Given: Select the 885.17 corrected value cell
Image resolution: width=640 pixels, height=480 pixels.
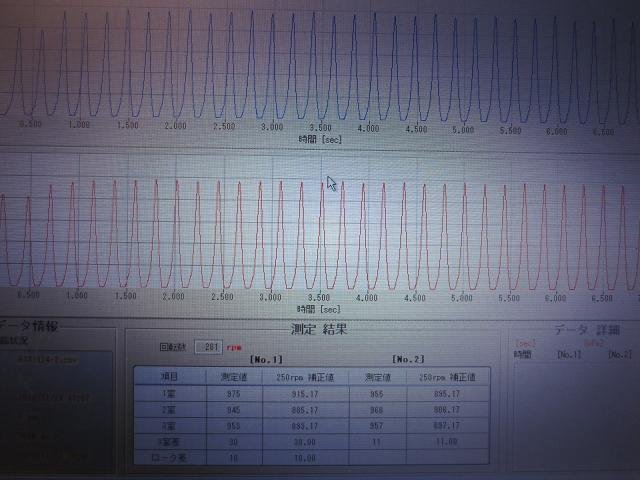Looking at the screenshot, I should [x=305, y=410].
